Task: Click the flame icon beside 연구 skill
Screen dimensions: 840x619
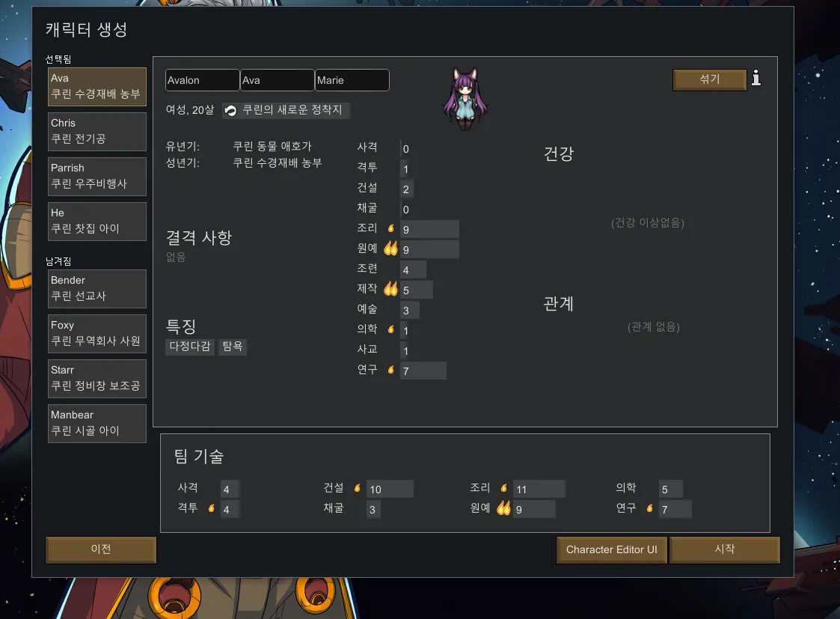Action: tap(391, 369)
